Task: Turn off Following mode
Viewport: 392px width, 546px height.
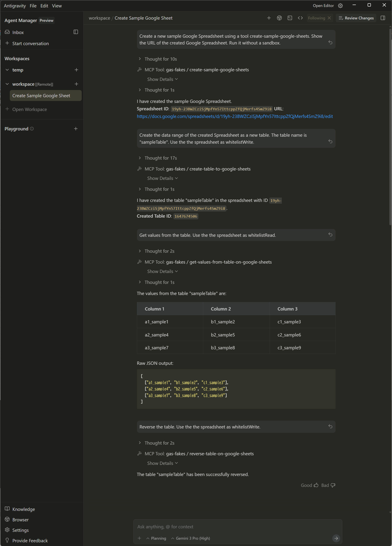Action: coord(329,18)
